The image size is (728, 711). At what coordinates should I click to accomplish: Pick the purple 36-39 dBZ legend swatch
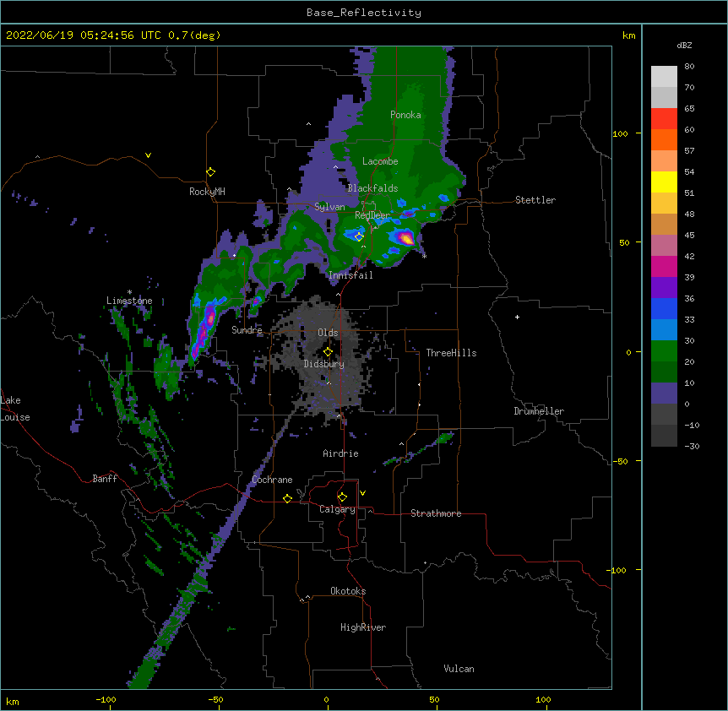pos(664,287)
